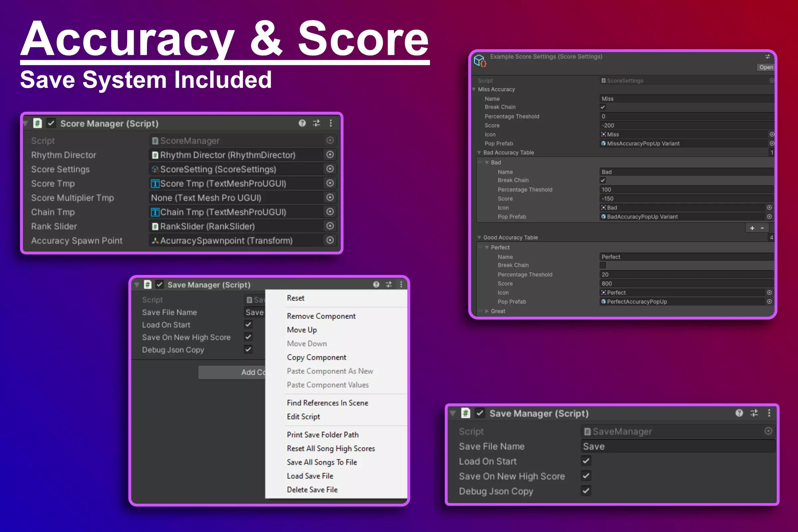Select Delete Save File menu entry
Image resolution: width=798 pixels, height=532 pixels.
(x=312, y=489)
